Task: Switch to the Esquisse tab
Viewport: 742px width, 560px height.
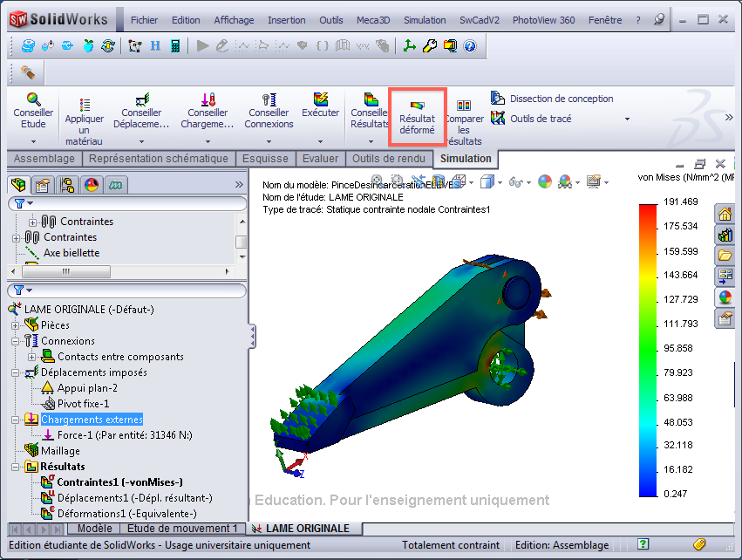Action: pyautogui.click(x=265, y=159)
